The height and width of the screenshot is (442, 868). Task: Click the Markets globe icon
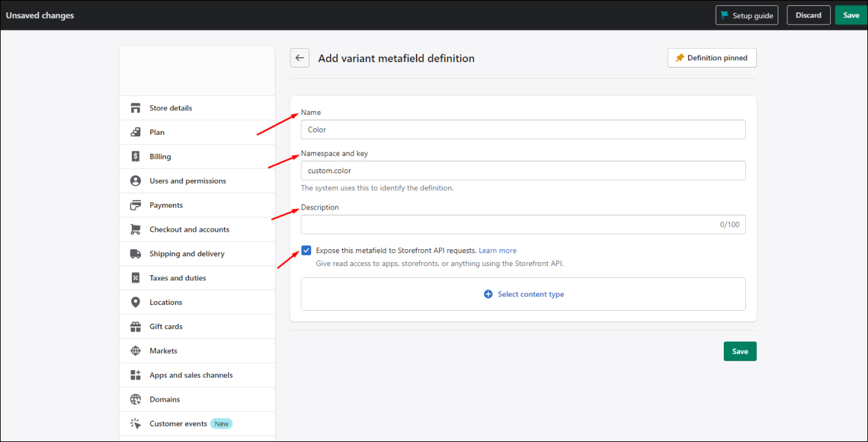click(135, 350)
